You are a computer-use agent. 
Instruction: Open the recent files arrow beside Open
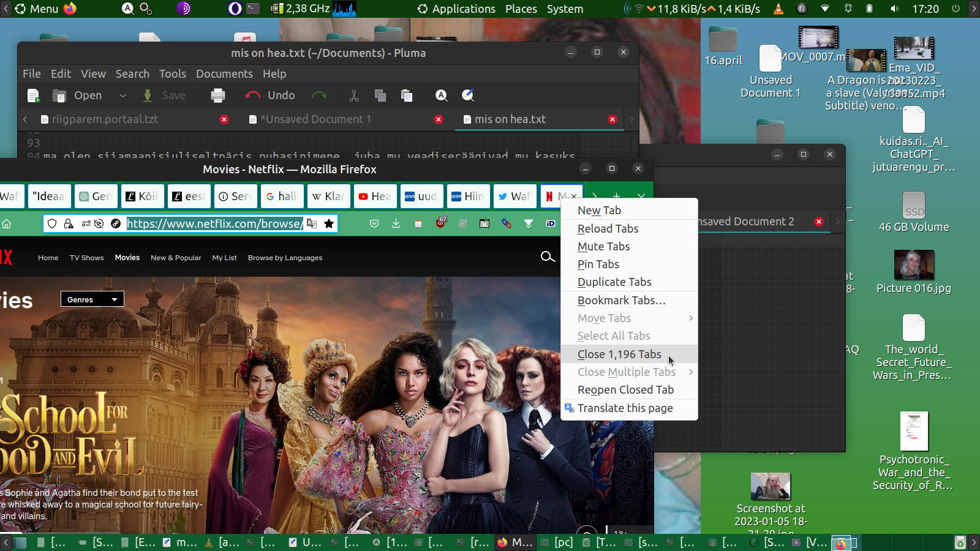click(123, 96)
